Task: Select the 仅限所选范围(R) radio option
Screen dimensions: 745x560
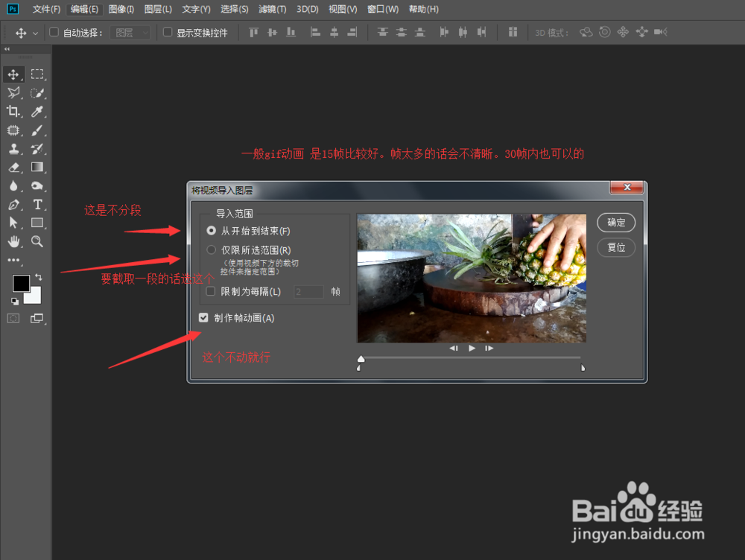Action: [212, 249]
